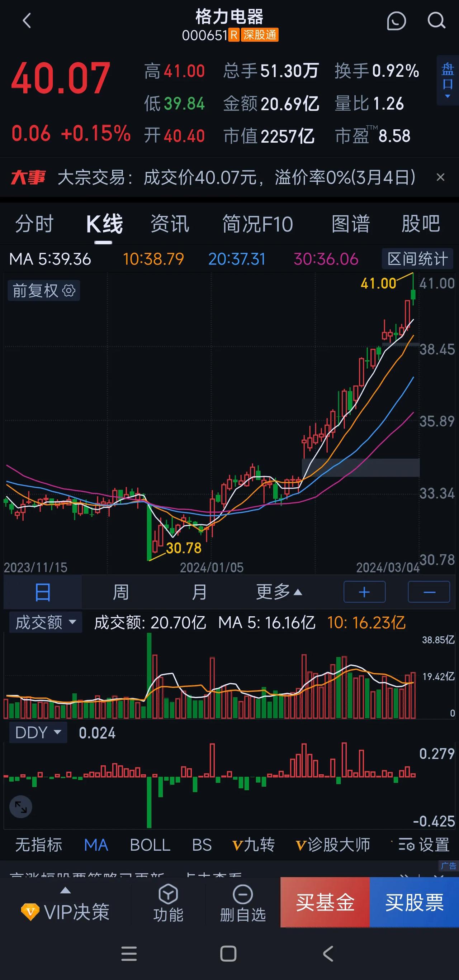Tap 成交额: 20.70亿 readout
Viewport: 459px width, 980px height.
150,623
